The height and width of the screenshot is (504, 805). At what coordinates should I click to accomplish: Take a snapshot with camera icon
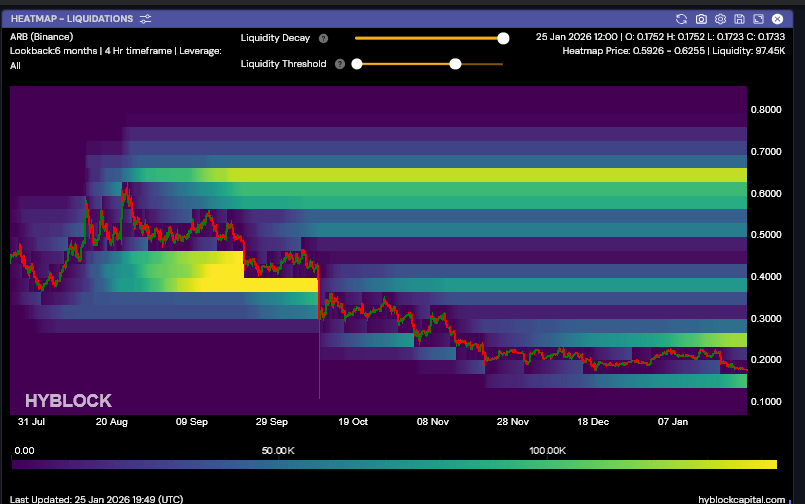[x=701, y=19]
